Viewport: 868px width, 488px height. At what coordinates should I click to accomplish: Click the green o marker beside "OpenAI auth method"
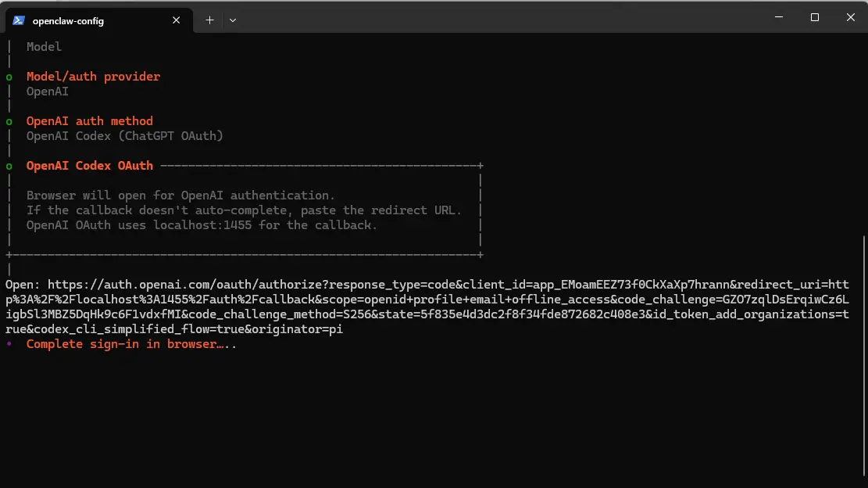[8, 120]
